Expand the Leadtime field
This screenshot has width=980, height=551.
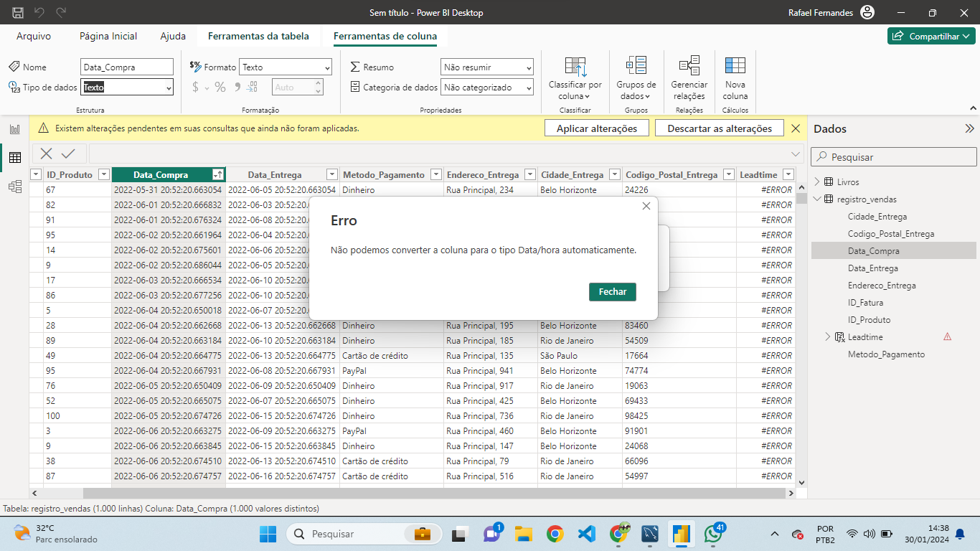(x=827, y=337)
